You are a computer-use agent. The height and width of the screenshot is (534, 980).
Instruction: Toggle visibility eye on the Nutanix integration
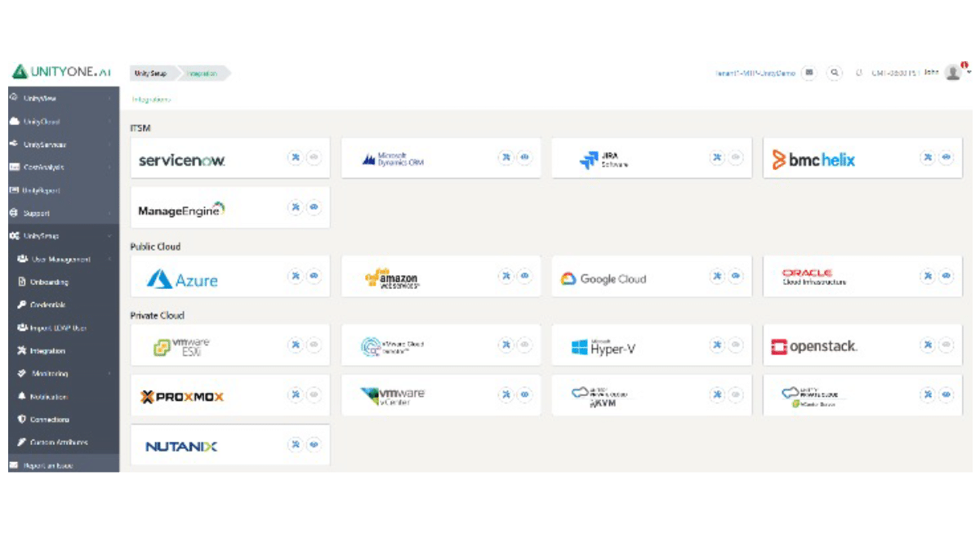tap(313, 445)
